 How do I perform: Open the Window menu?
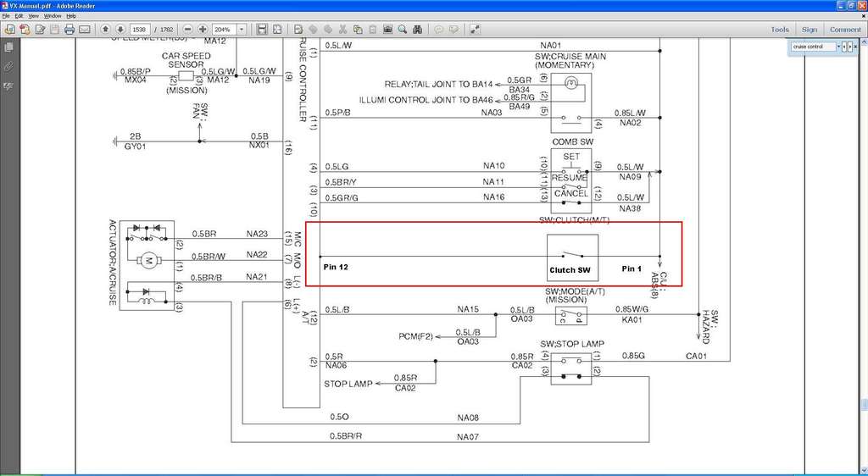(53, 16)
